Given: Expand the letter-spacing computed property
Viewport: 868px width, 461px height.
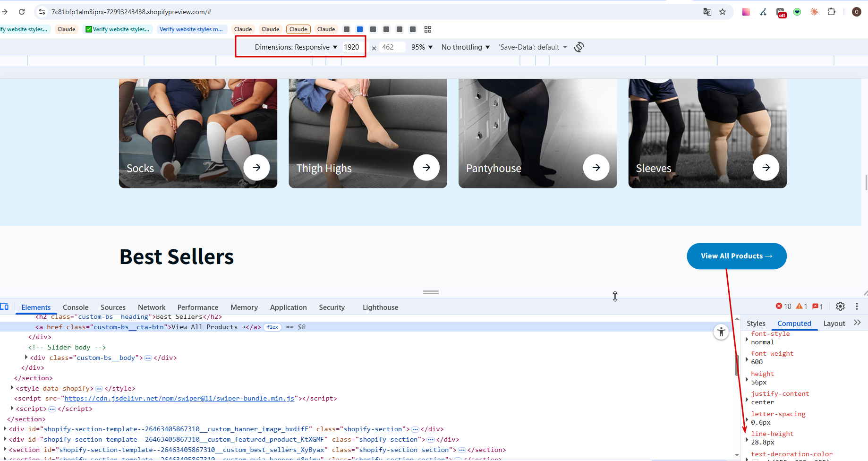Looking at the screenshot, I should 747,418.
